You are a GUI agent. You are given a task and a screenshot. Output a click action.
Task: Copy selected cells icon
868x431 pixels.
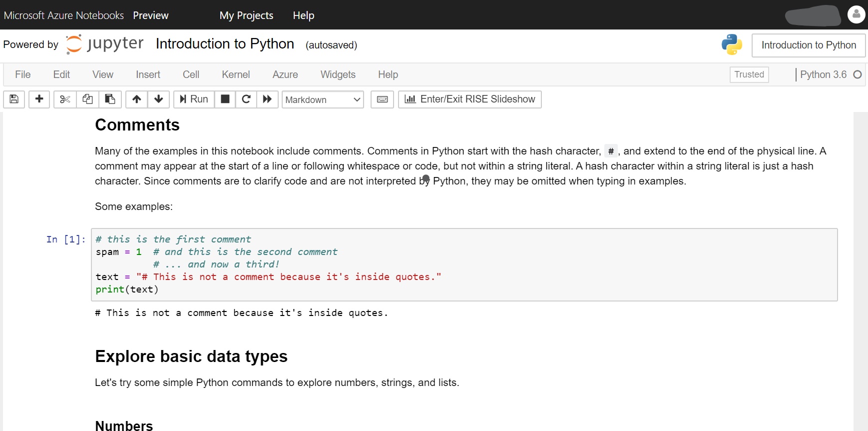(x=87, y=99)
